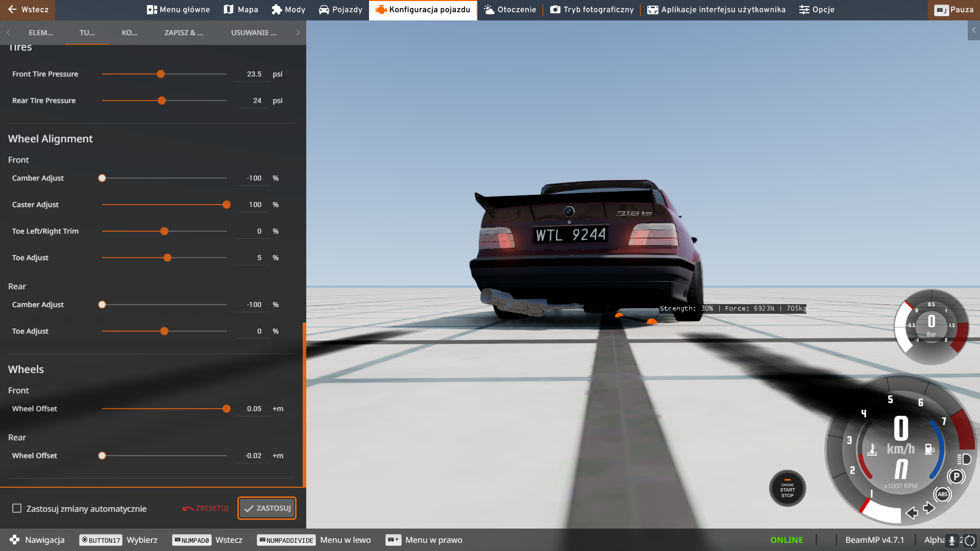Click the BeamMP v4.7.1 label
Viewport: 980px width, 551px height.
[874, 540]
